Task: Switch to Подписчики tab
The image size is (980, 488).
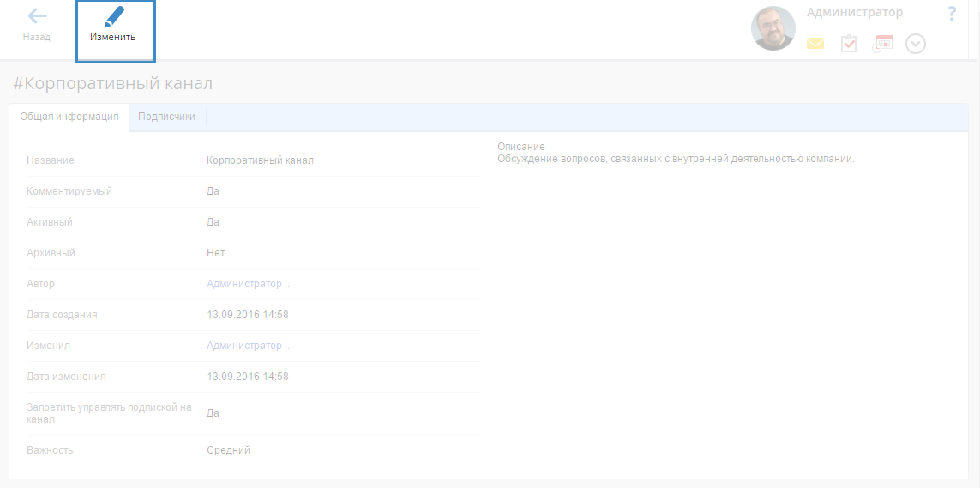Action: tap(167, 117)
